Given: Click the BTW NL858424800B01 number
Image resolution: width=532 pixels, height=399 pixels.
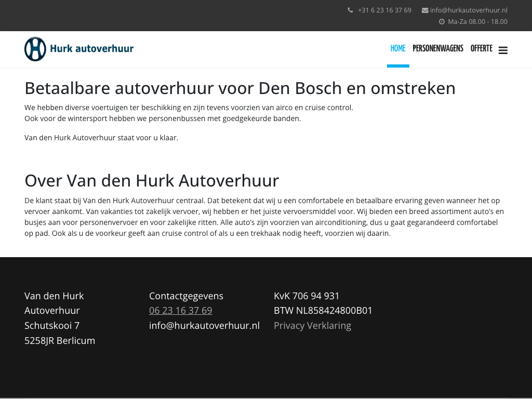Looking at the screenshot, I should [323, 311].
